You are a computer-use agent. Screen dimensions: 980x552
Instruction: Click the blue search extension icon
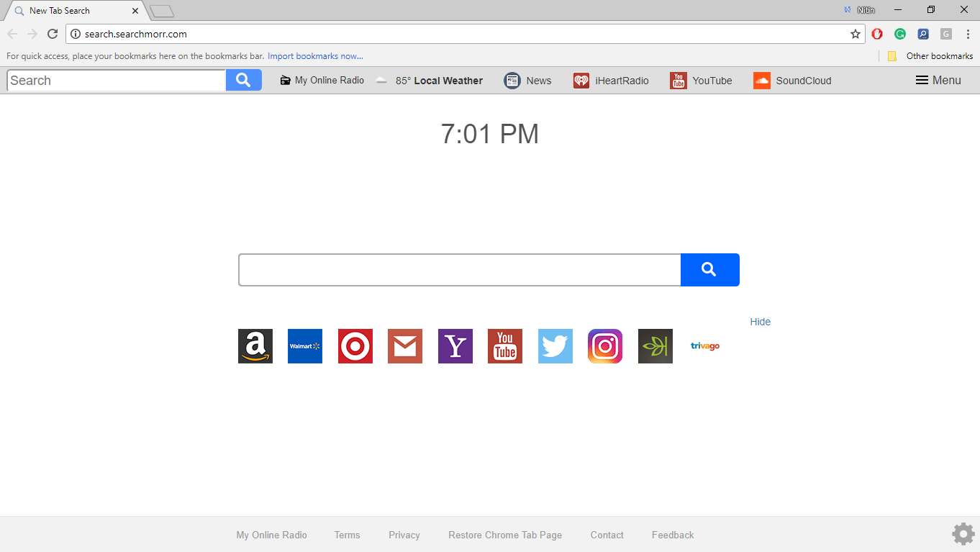923,34
